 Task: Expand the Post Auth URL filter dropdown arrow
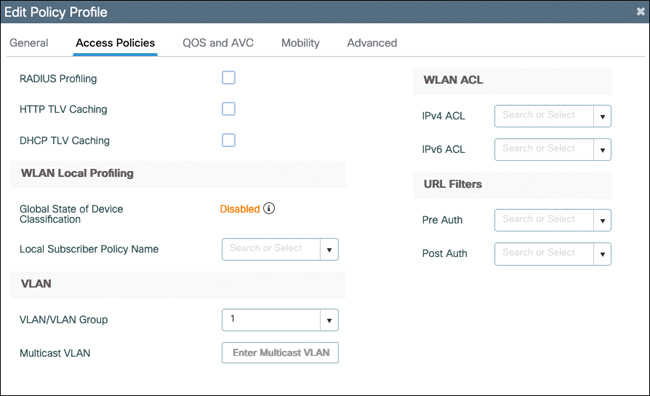click(x=602, y=254)
